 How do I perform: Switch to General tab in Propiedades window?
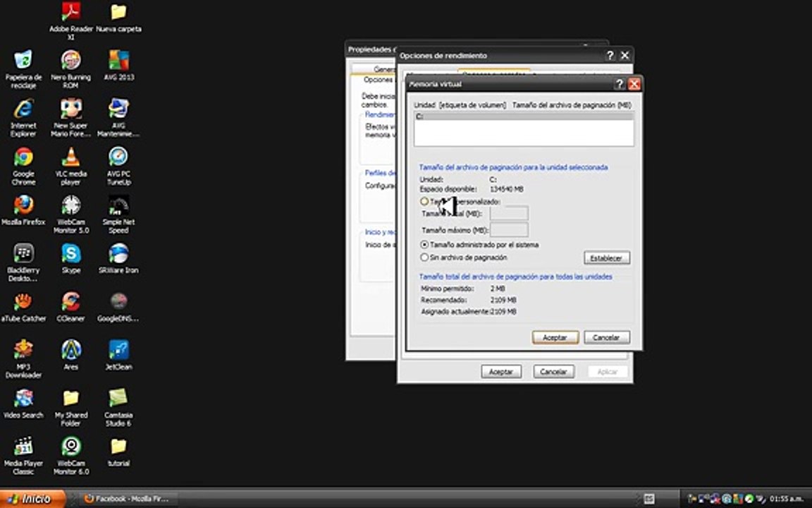[x=374, y=69]
